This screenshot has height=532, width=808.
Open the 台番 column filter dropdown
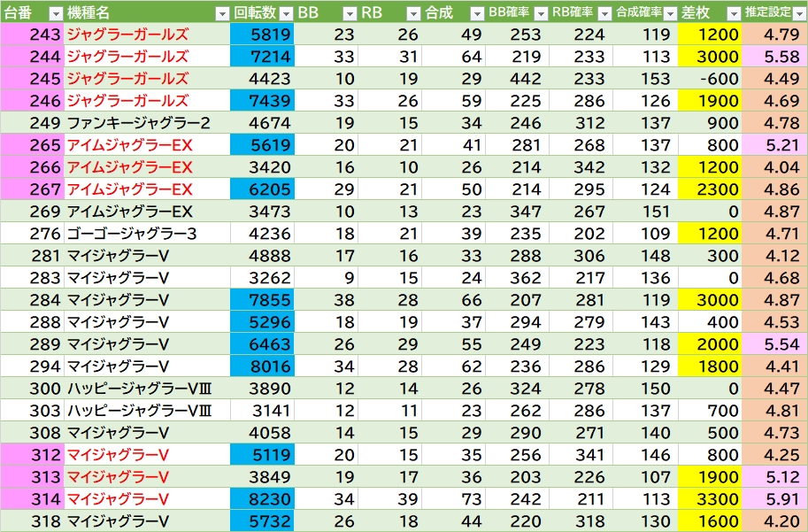[x=56, y=13]
